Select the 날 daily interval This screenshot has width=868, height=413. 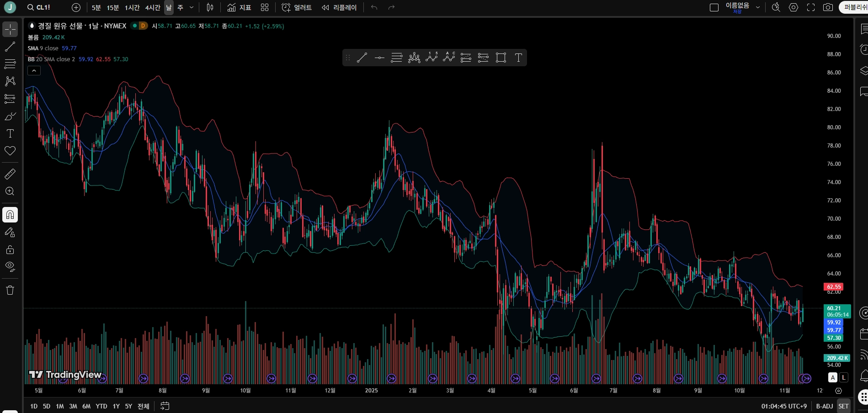pyautogui.click(x=169, y=7)
